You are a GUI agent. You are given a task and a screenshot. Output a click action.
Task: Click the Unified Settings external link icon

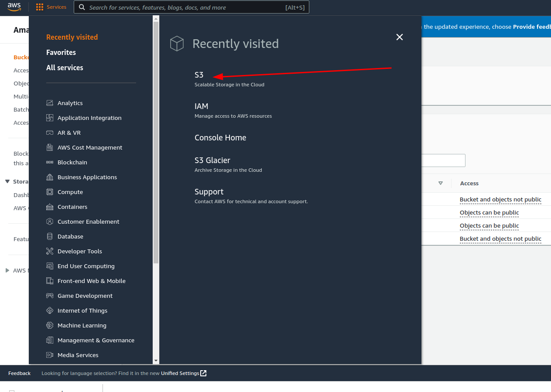click(203, 373)
